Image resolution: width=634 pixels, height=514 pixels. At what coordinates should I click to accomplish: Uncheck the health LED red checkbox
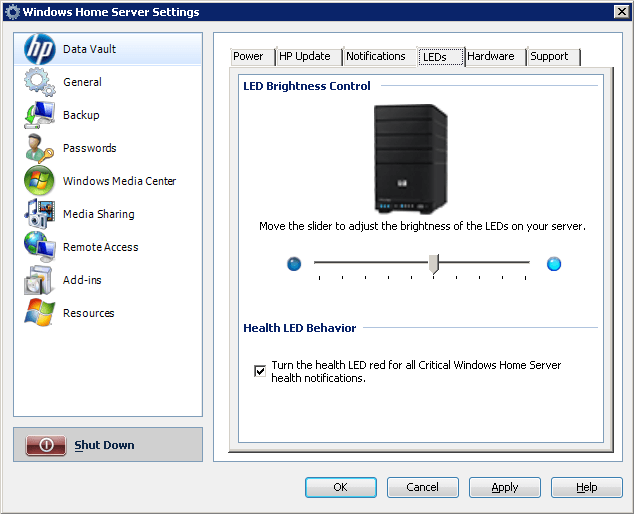[260, 371]
